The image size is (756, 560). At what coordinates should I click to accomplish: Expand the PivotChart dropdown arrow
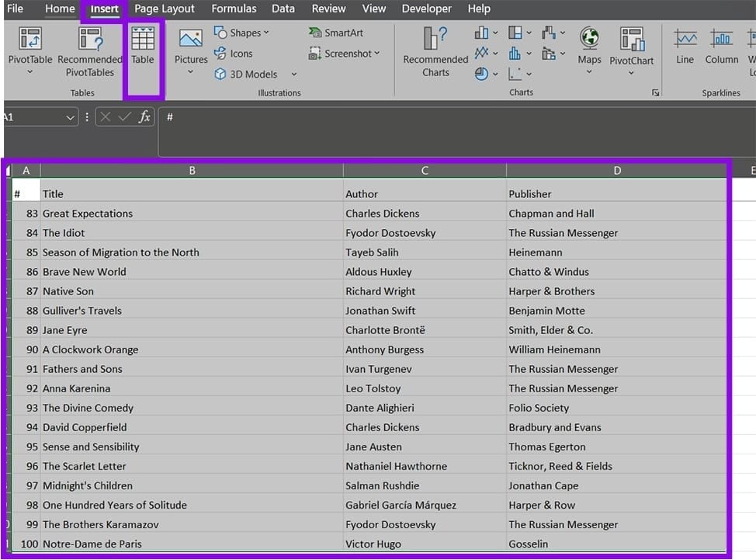(x=631, y=73)
